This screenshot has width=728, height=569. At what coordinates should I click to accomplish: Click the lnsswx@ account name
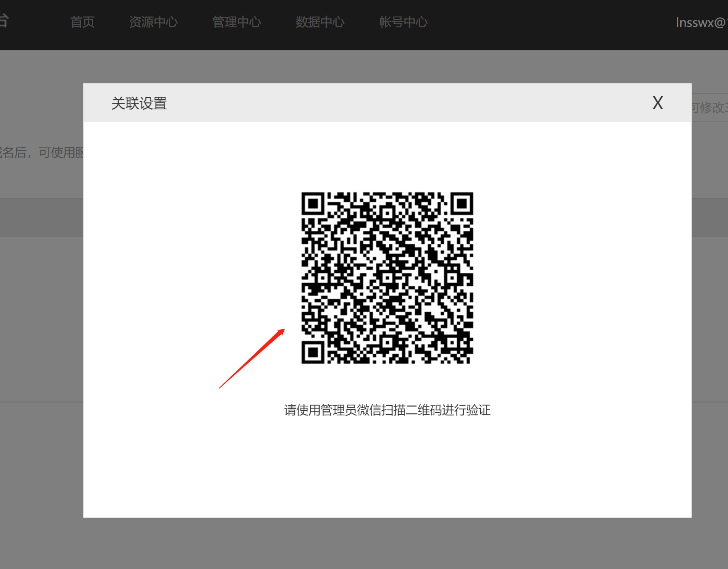click(702, 22)
